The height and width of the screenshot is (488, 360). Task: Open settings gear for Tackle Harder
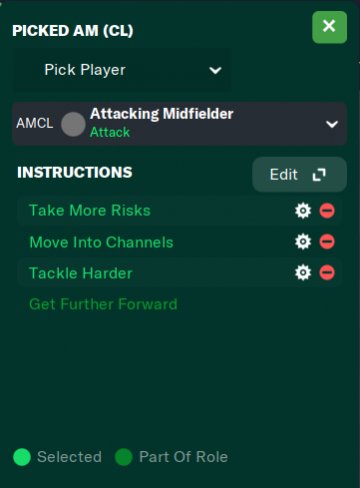303,273
